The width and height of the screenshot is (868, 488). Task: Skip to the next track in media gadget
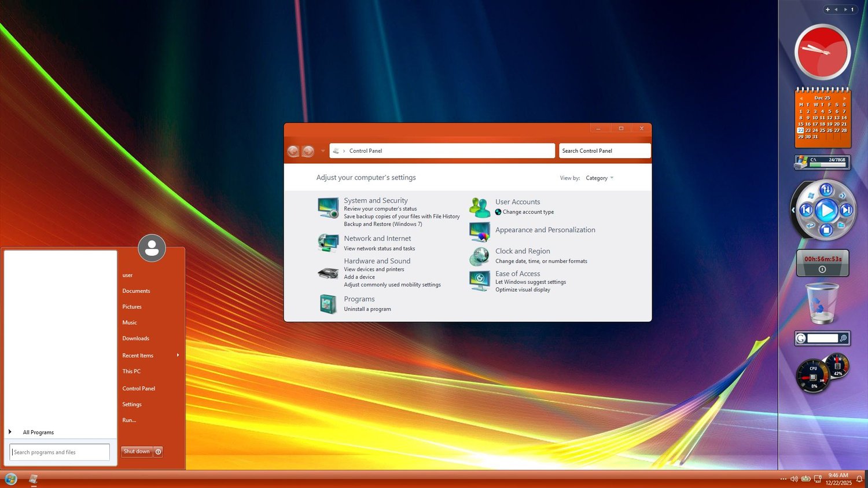pyautogui.click(x=846, y=210)
